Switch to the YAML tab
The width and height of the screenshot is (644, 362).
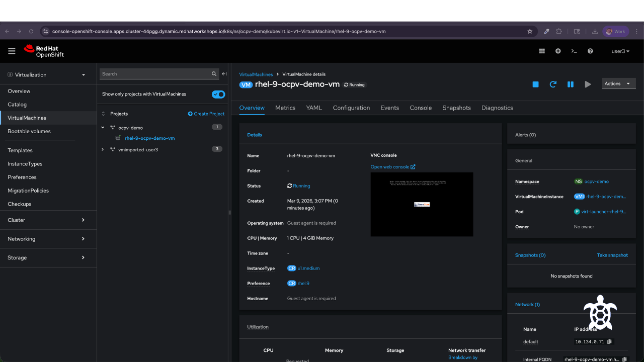(314, 108)
